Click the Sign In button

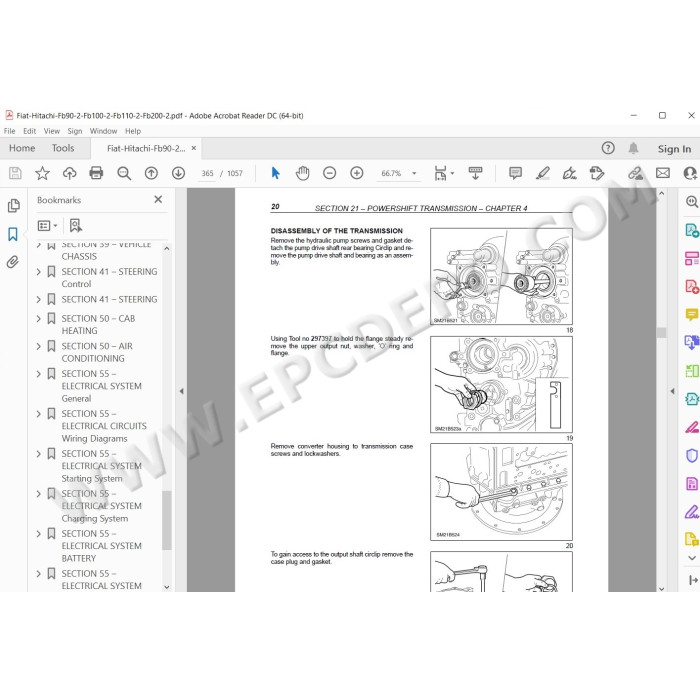[674, 149]
